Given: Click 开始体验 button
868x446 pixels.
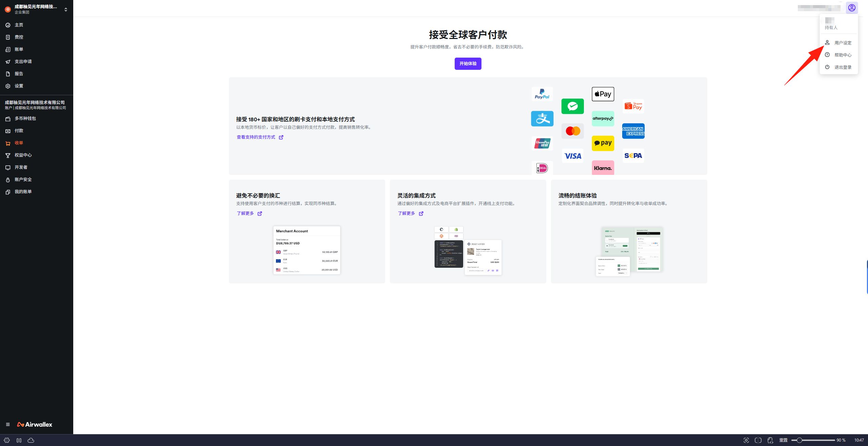Looking at the screenshot, I should 468,64.
